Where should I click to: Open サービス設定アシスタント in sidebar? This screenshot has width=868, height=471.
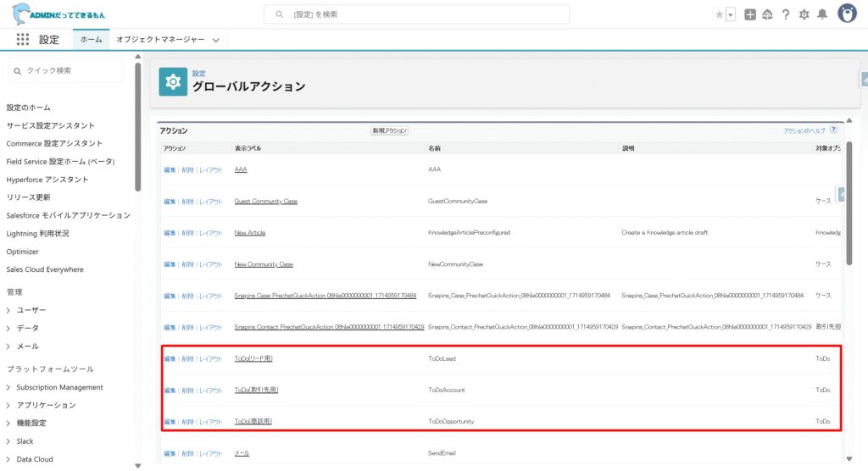(50, 125)
